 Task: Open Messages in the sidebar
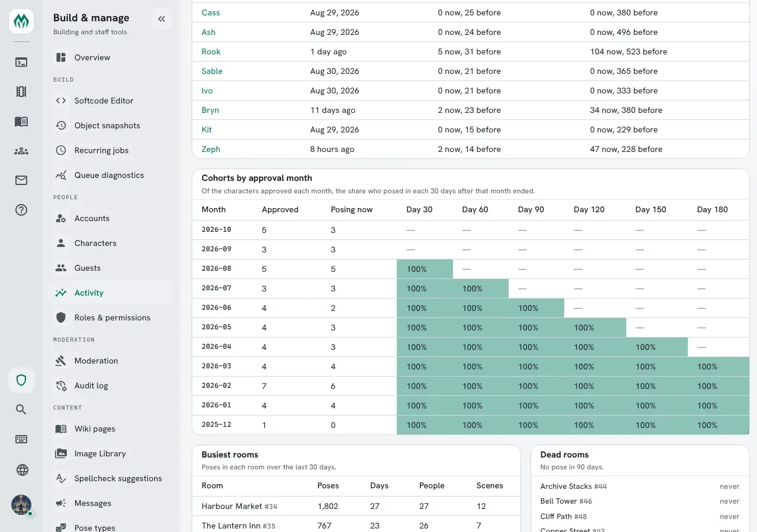click(x=111, y=503)
